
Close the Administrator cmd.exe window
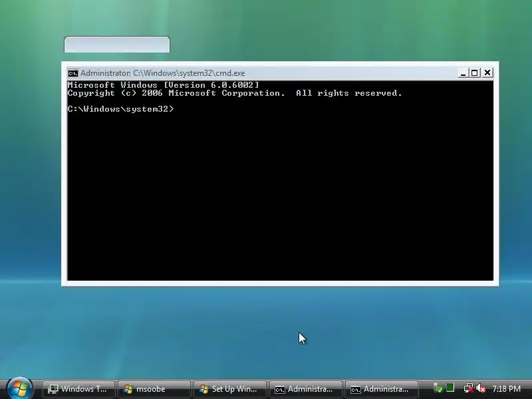pyautogui.click(x=487, y=73)
